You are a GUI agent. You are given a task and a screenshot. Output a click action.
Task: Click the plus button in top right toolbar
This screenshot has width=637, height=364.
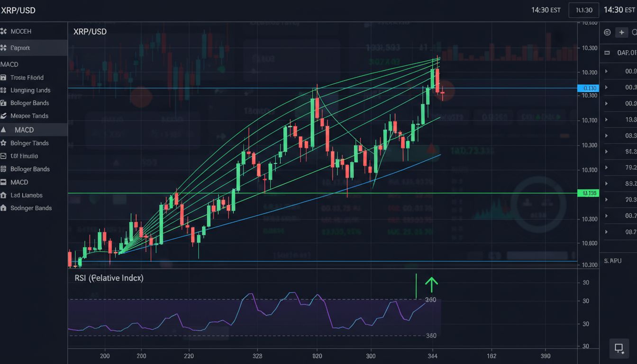click(621, 32)
